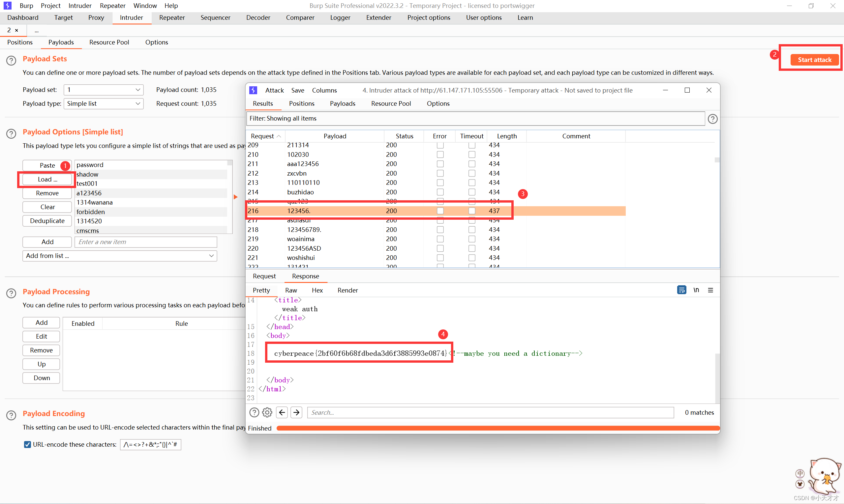Screen dimensions: 844x504
Task: Toggle response word wrap icon
Action: coord(681,290)
